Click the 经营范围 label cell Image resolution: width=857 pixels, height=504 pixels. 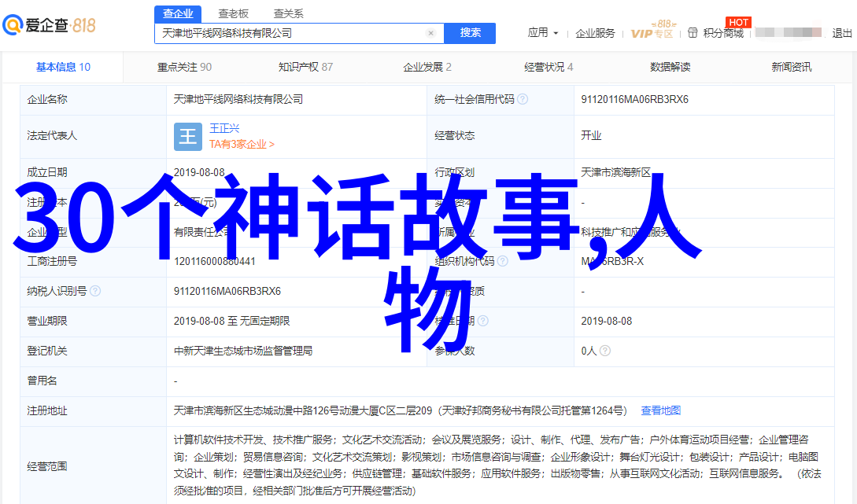coord(93,465)
